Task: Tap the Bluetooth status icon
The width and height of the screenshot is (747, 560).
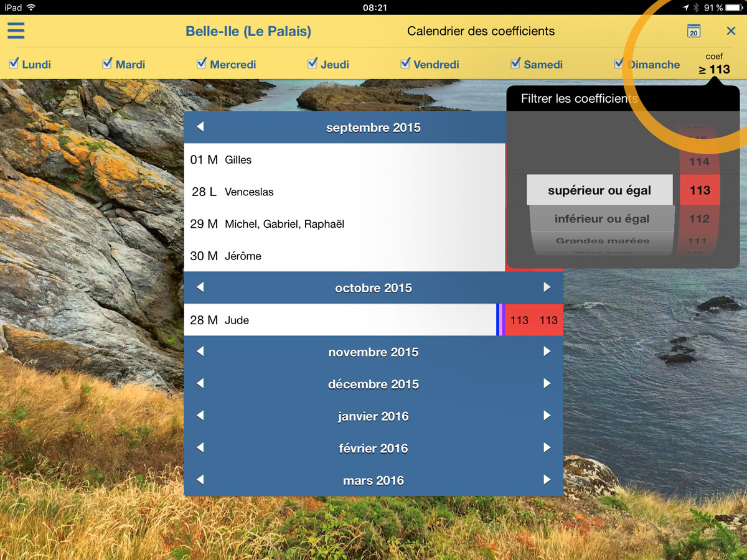Action: point(697,7)
